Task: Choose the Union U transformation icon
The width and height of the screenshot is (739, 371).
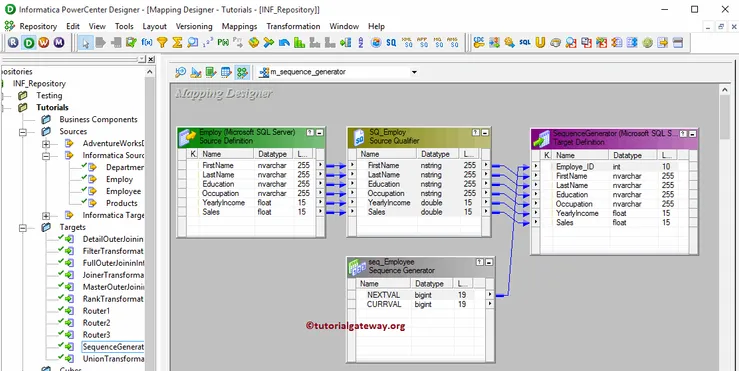Action: coord(540,43)
